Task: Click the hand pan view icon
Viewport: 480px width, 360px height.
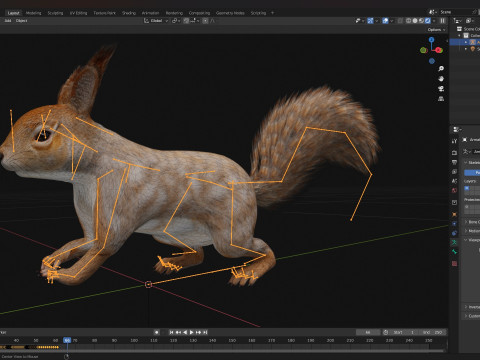Action: point(441,79)
